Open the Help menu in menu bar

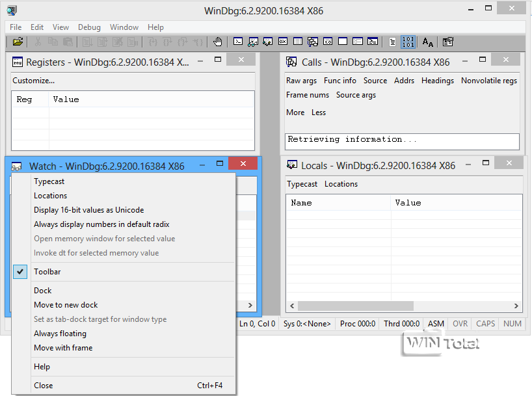(x=155, y=27)
